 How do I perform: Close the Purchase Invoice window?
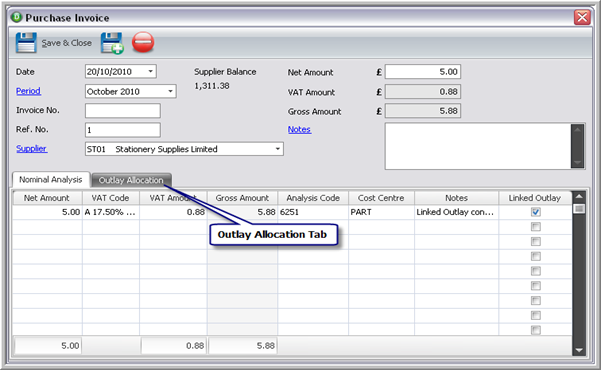click(x=582, y=17)
